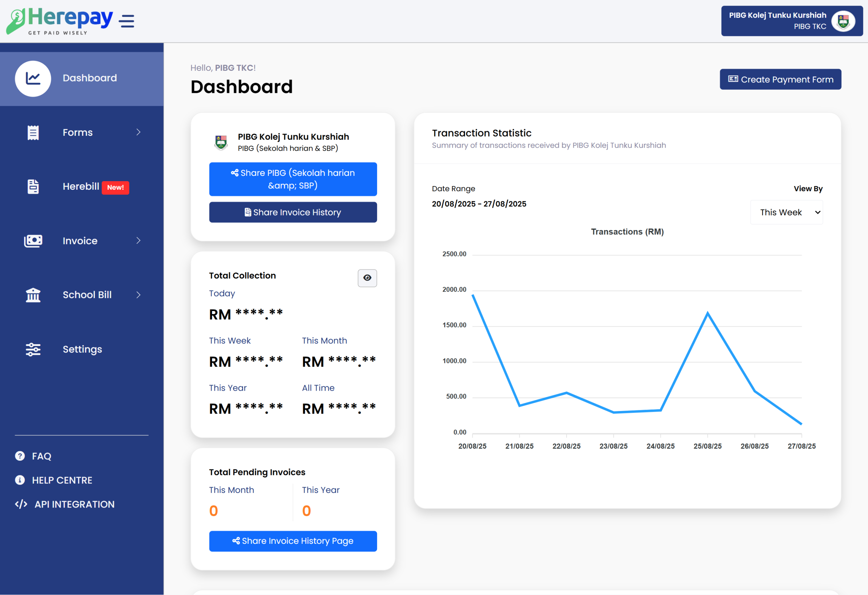
Task: Click the profile avatar in top right
Action: (843, 21)
